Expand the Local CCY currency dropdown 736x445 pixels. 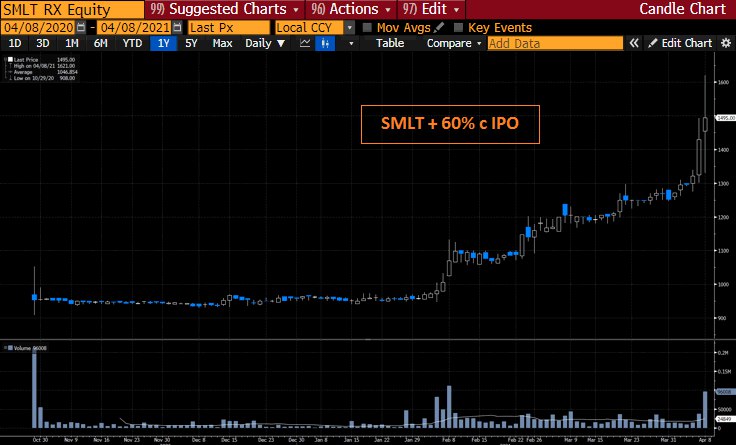coord(349,28)
